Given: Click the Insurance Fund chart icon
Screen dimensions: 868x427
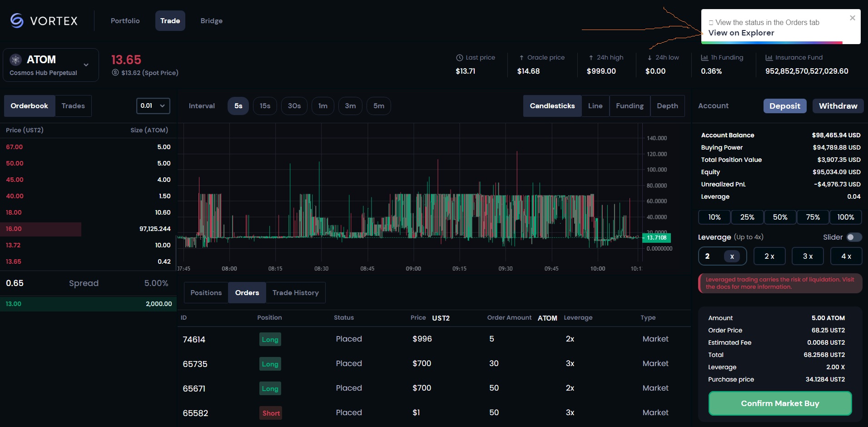Looking at the screenshot, I should click(769, 58).
